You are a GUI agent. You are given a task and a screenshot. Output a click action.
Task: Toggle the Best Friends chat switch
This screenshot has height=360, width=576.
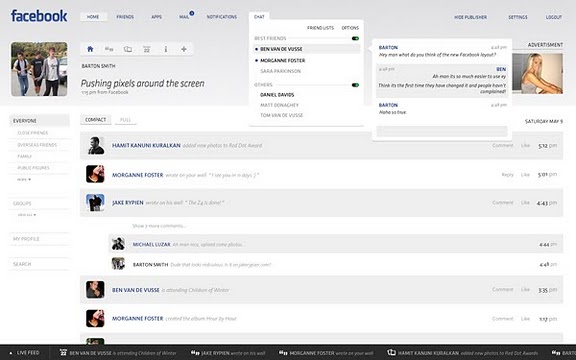(355, 38)
